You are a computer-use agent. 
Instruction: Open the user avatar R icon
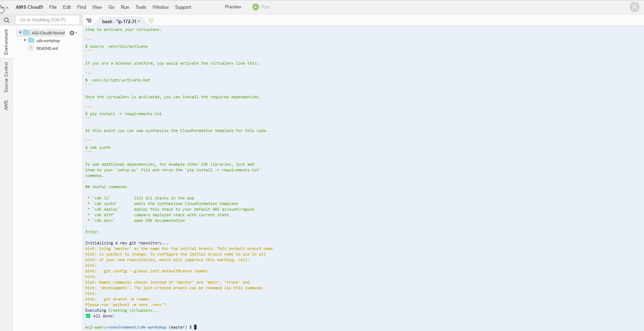point(635,7)
